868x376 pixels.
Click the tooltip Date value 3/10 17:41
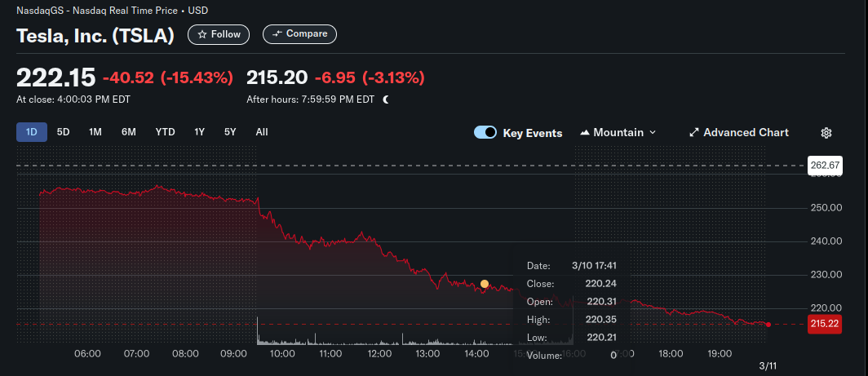594,266
